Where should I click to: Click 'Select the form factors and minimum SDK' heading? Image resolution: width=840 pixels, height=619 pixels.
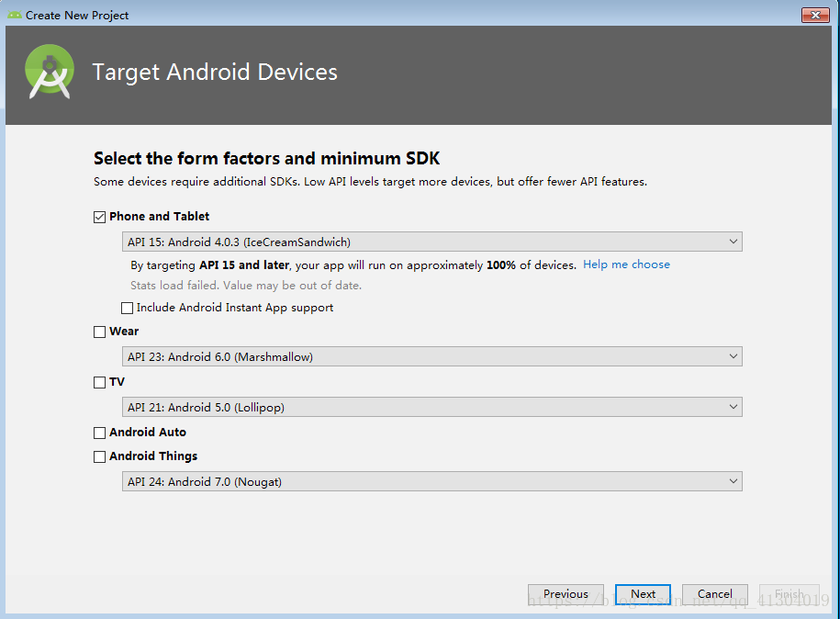tap(267, 158)
